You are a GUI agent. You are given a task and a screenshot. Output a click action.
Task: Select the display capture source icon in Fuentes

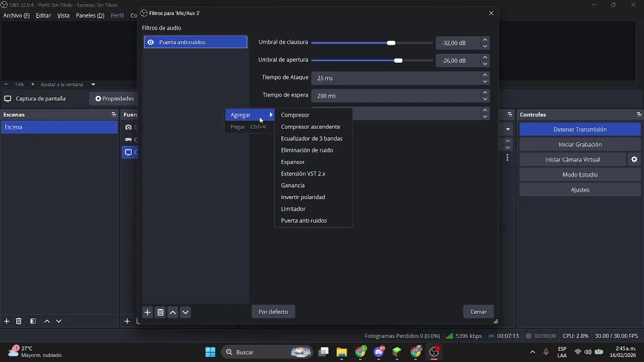128,152
